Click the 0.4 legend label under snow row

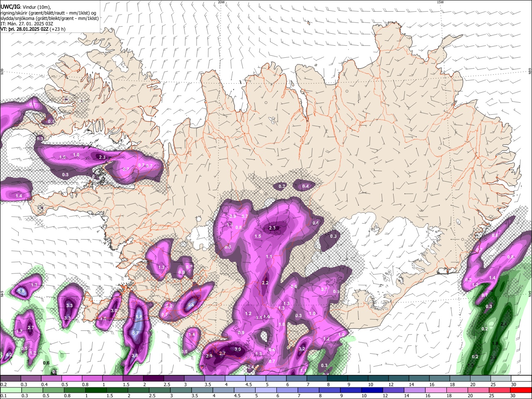(x=44, y=384)
